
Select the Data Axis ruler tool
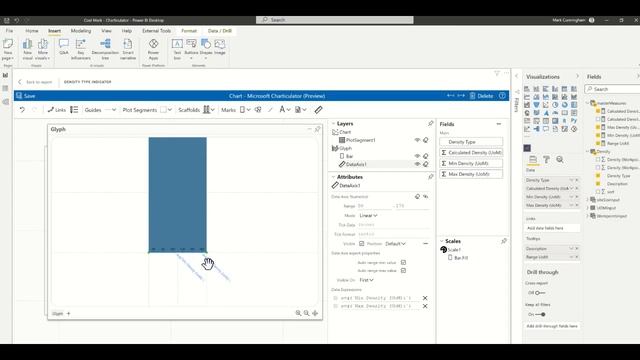click(x=318, y=110)
